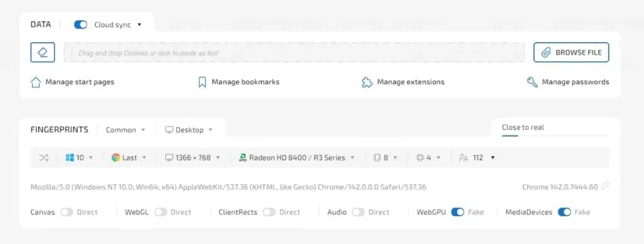Click the Mozilla/5.0 user agent string
This screenshot has height=244, width=644.
click(x=228, y=187)
